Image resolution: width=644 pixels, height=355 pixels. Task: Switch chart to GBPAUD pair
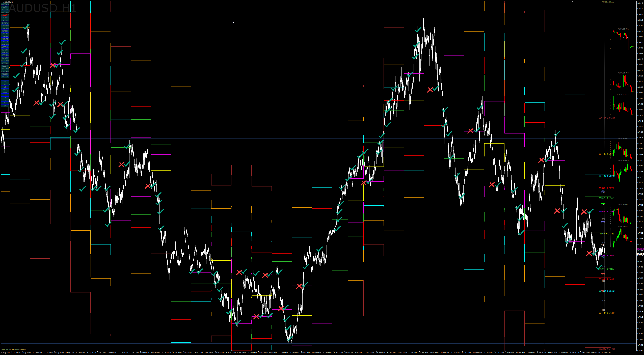5,44
